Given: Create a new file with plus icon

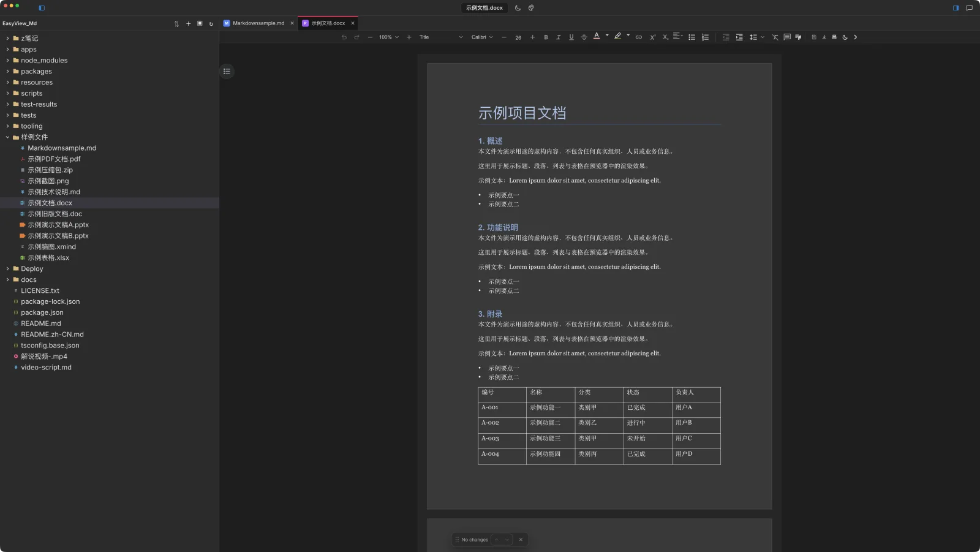Looking at the screenshot, I should pos(188,24).
